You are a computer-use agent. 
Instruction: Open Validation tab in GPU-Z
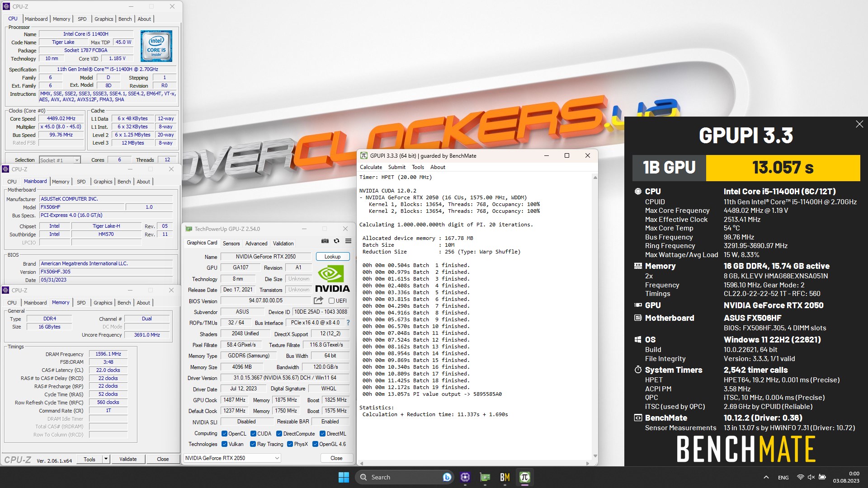pyautogui.click(x=283, y=243)
